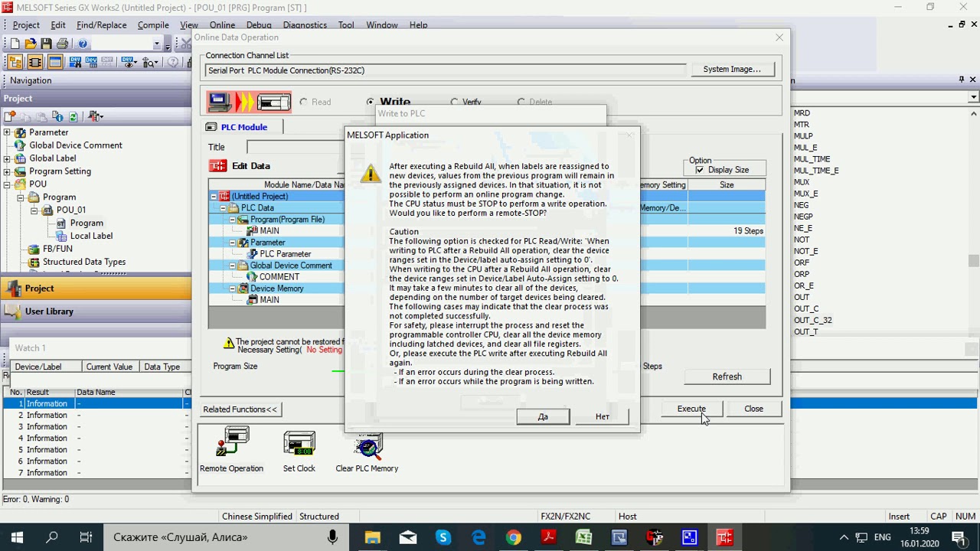Select the Verify radio button

(455, 102)
